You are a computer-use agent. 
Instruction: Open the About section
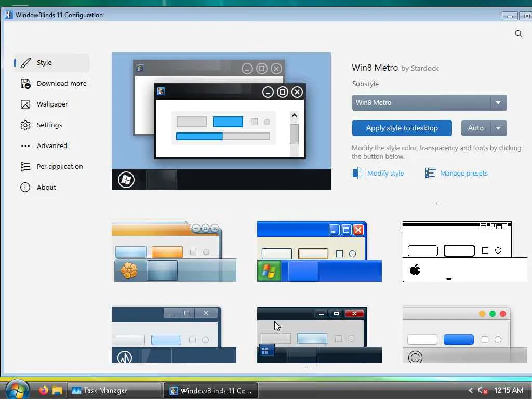click(51, 187)
